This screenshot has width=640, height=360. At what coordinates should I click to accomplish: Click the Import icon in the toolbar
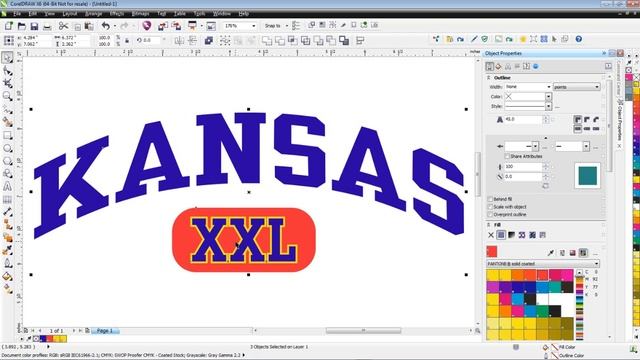pyautogui.click(x=162, y=26)
